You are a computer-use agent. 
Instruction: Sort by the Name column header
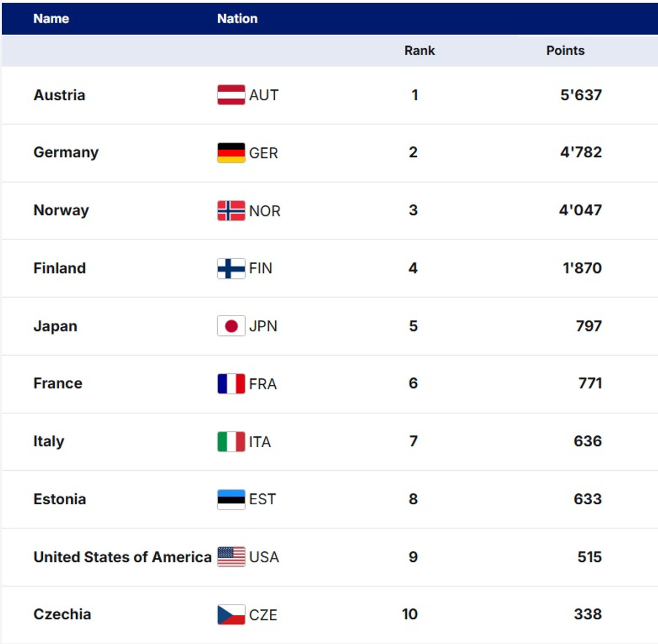point(51,19)
